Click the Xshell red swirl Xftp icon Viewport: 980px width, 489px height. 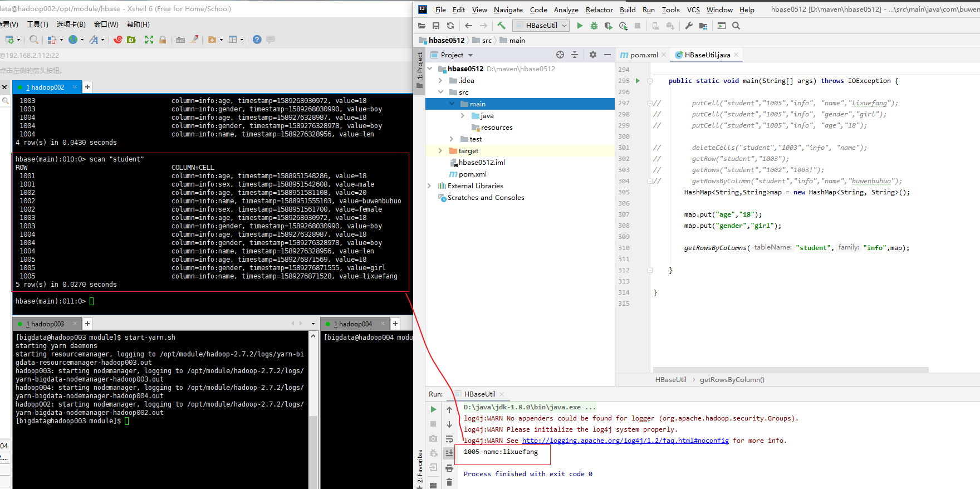tap(118, 40)
